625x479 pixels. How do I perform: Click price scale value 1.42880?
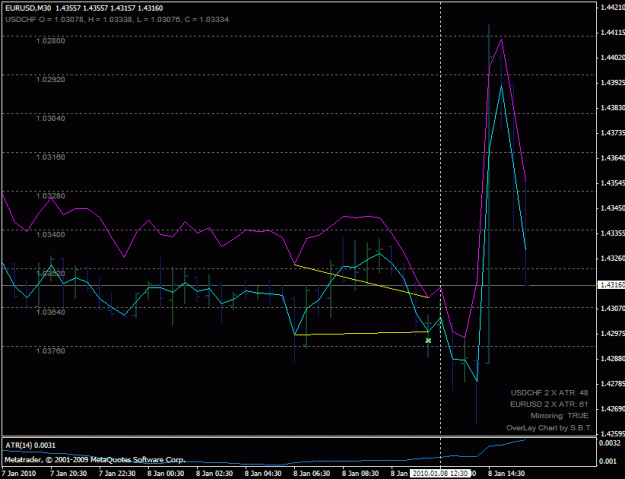(613, 359)
